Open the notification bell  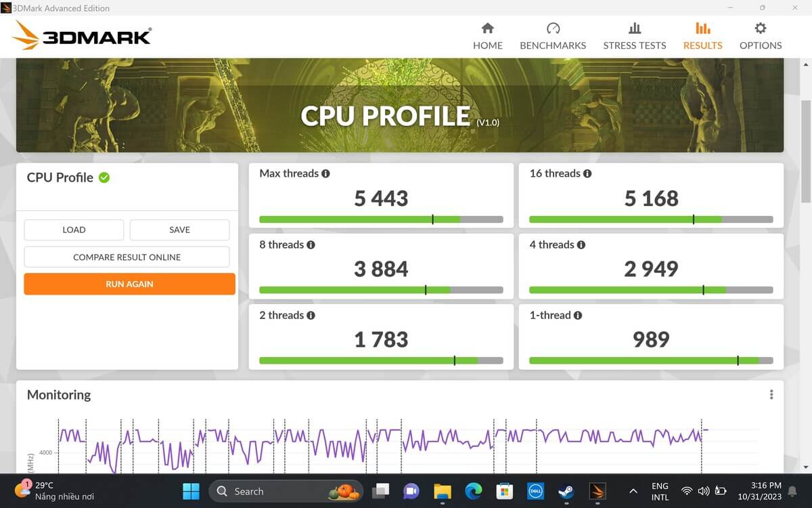pyautogui.click(x=794, y=491)
